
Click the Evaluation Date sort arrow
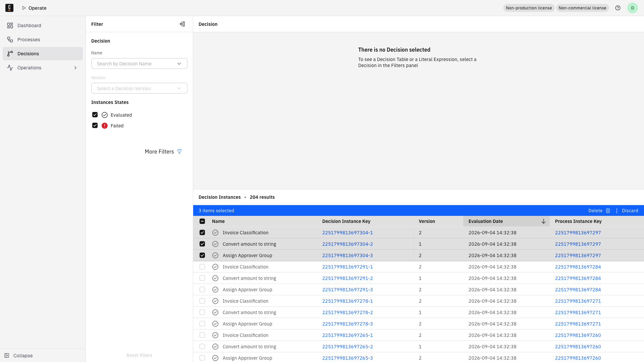click(543, 221)
